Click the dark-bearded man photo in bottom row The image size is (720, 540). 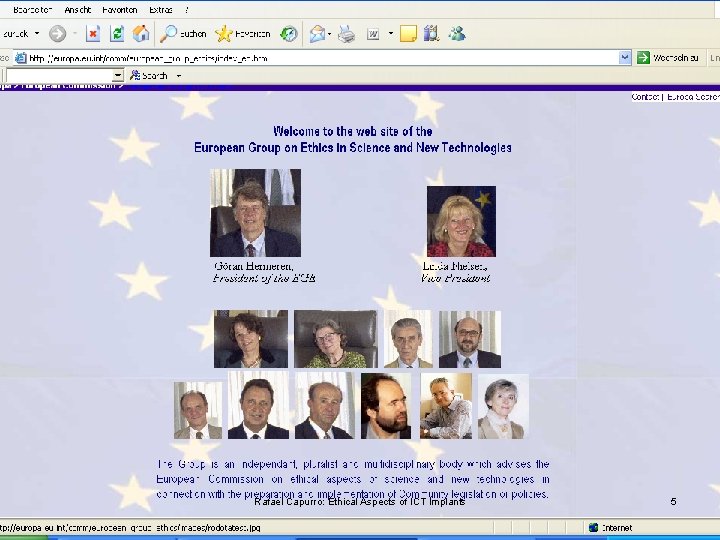pos(386,406)
